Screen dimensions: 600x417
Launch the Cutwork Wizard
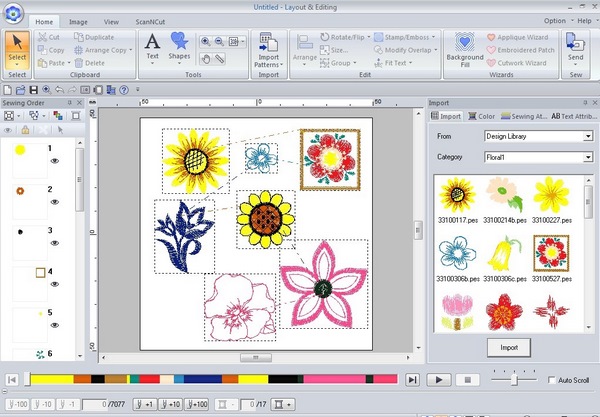[517, 63]
